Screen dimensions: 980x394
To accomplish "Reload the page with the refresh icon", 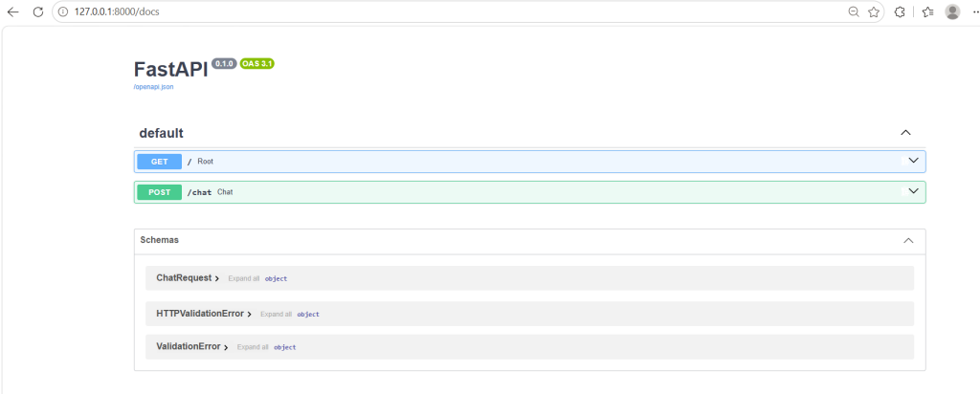I will [38, 11].
